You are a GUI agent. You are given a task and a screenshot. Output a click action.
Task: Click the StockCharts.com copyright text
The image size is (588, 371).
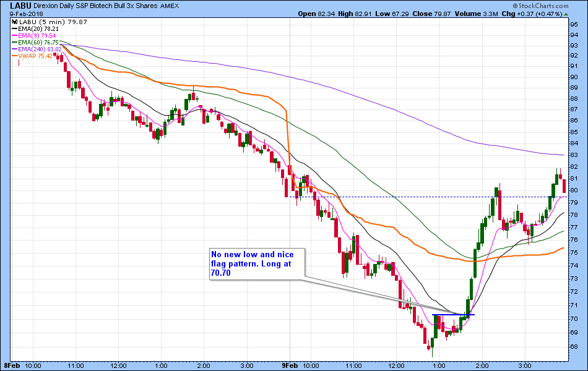(540, 6)
